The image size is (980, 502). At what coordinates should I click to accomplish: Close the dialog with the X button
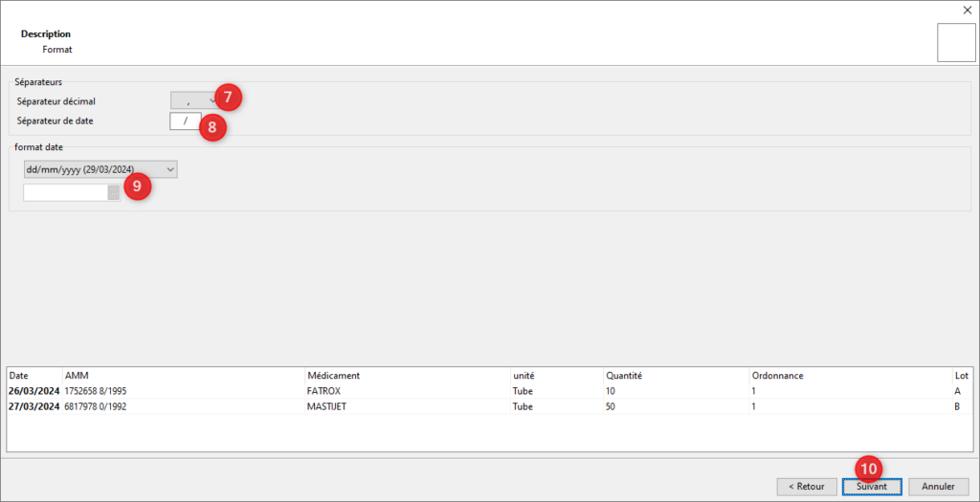[966, 11]
